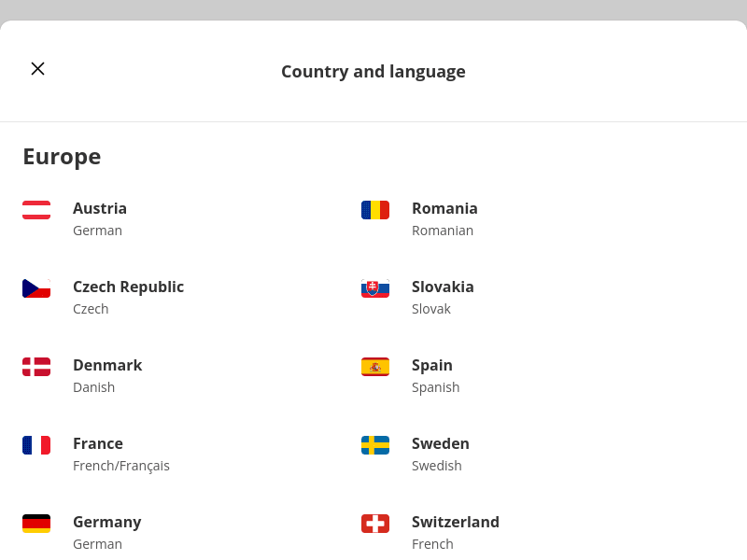Select Romanian language label
The width and height of the screenshot is (747, 560).
pos(443,231)
